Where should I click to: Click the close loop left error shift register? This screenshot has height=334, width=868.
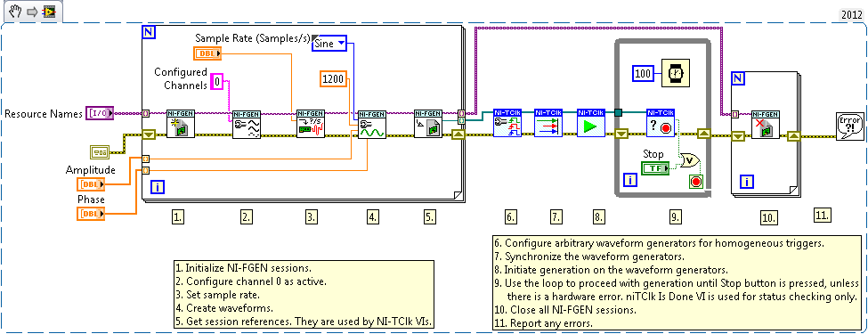pos(737,136)
